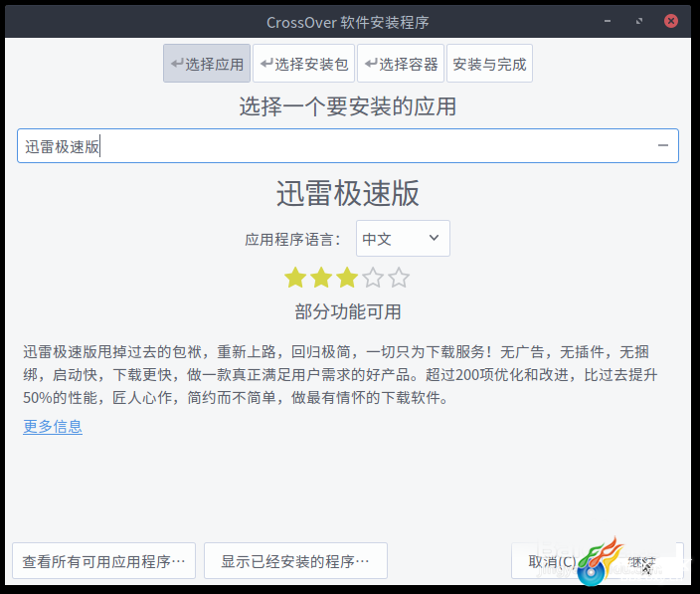Click the fourth empty rating star
Viewport: 700px width, 594px height.
pyautogui.click(x=373, y=278)
